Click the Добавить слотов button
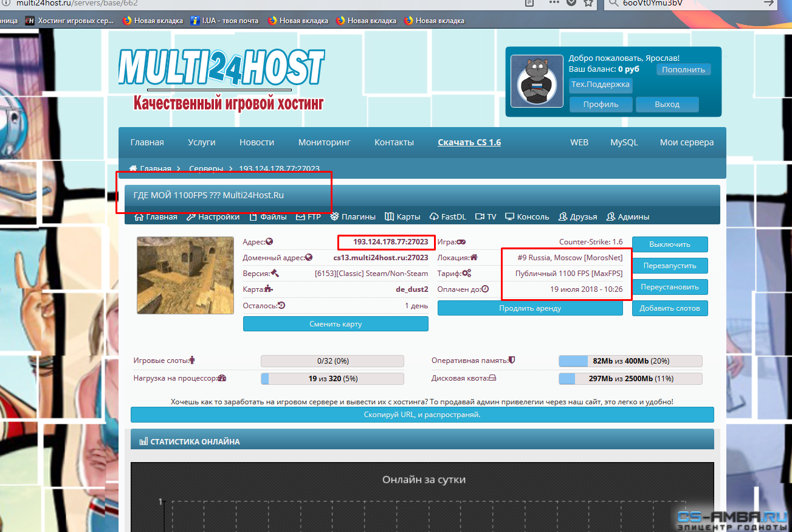The width and height of the screenshot is (792, 532). click(x=670, y=308)
